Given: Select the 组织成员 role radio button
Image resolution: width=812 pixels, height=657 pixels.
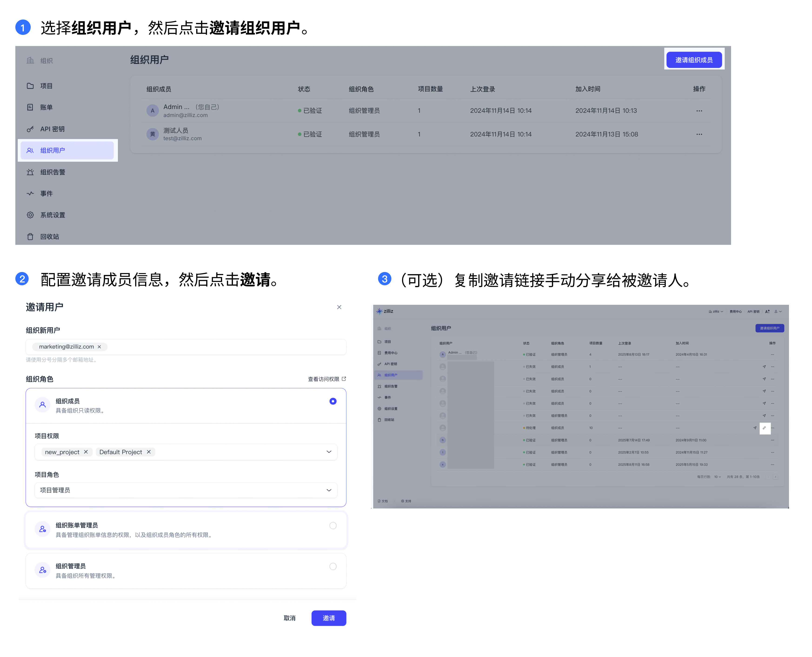Looking at the screenshot, I should pos(333,401).
